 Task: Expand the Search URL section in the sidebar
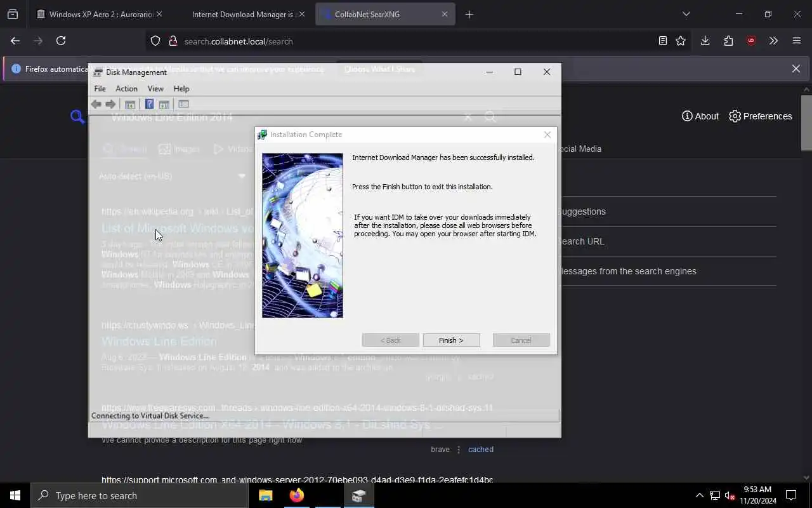pos(668,241)
